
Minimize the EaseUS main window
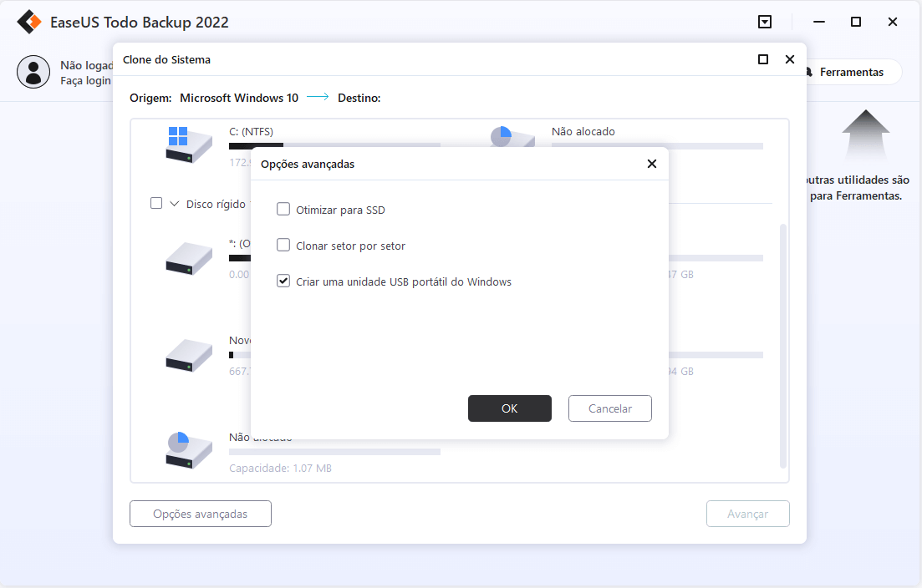[819, 23]
